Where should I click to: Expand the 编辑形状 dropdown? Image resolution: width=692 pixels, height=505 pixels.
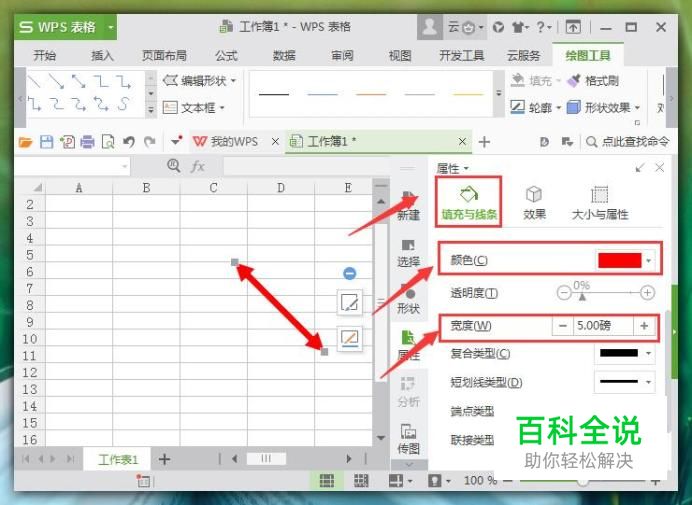coord(233,81)
